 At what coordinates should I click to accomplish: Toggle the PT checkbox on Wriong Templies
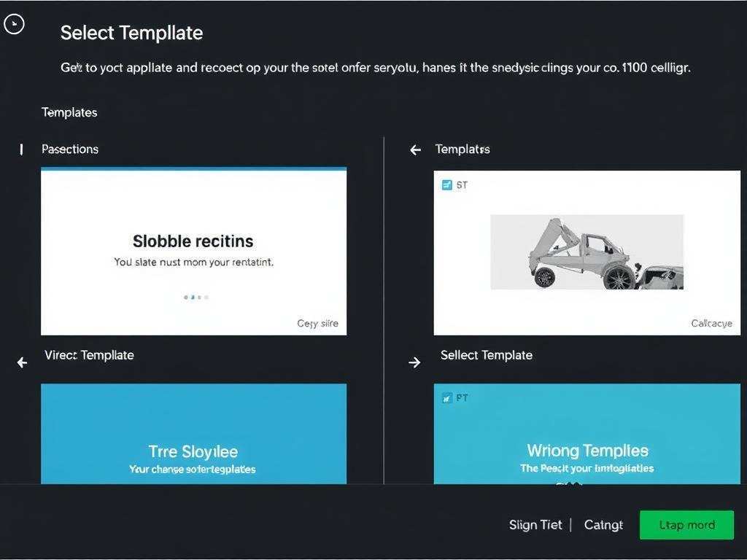447,398
